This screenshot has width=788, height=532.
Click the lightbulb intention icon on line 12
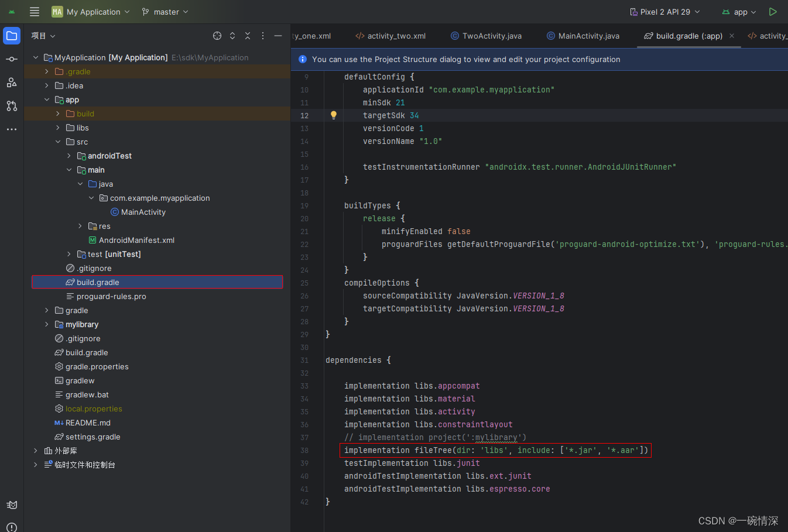(334, 115)
